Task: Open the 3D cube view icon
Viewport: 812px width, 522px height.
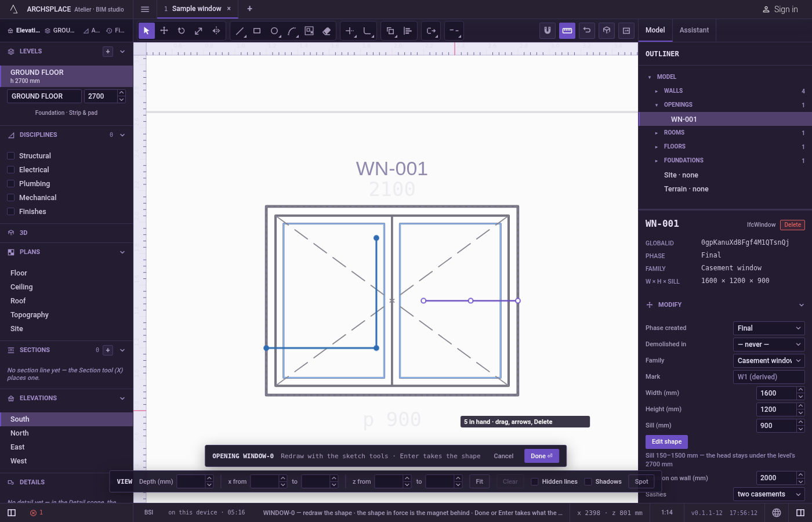Action: click(x=607, y=31)
